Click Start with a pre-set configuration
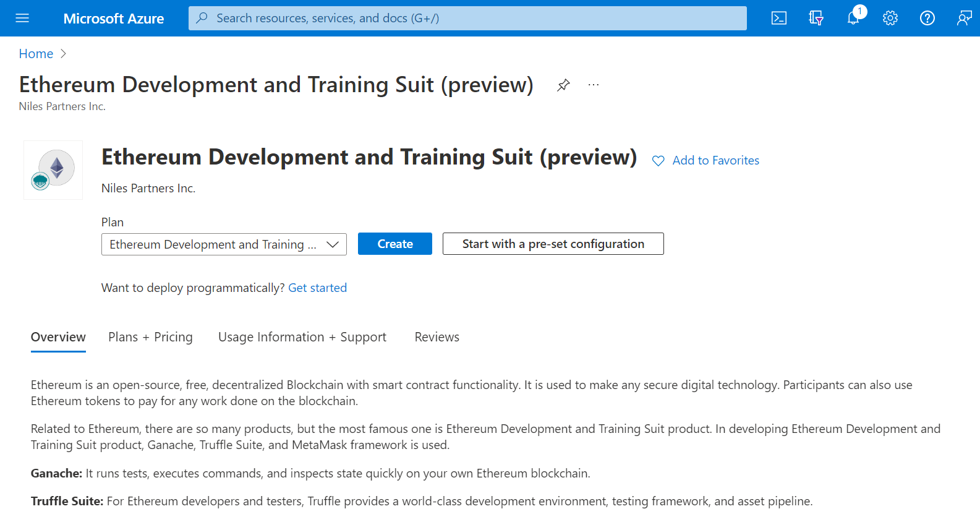 (x=553, y=244)
